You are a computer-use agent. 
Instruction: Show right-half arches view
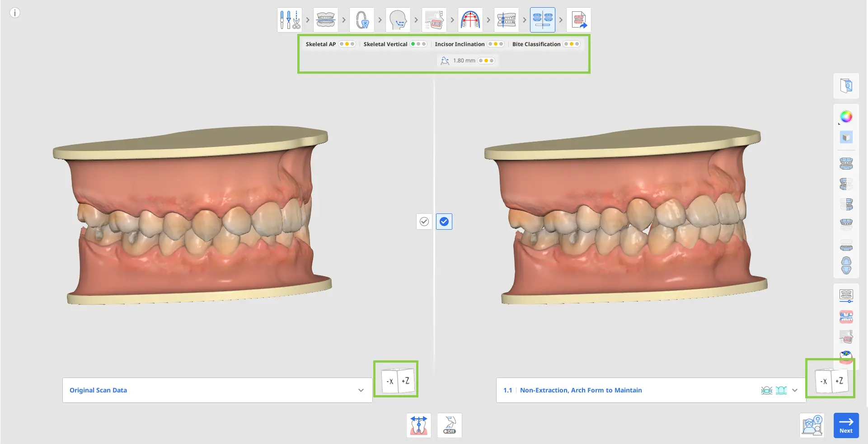point(846,204)
